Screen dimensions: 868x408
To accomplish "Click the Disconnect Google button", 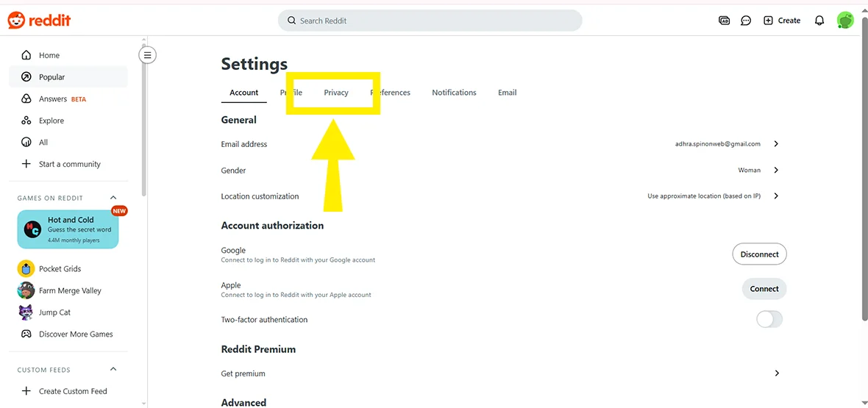I will tap(759, 254).
